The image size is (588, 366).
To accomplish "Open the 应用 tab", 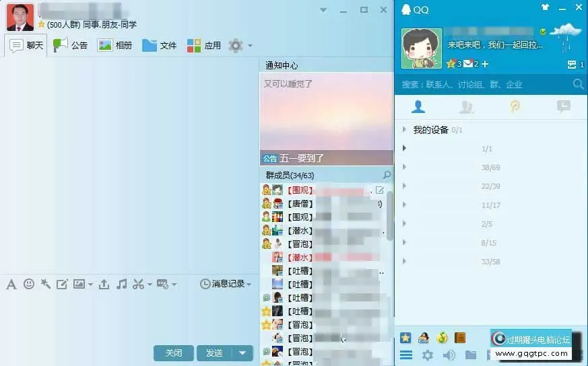I will tap(203, 45).
